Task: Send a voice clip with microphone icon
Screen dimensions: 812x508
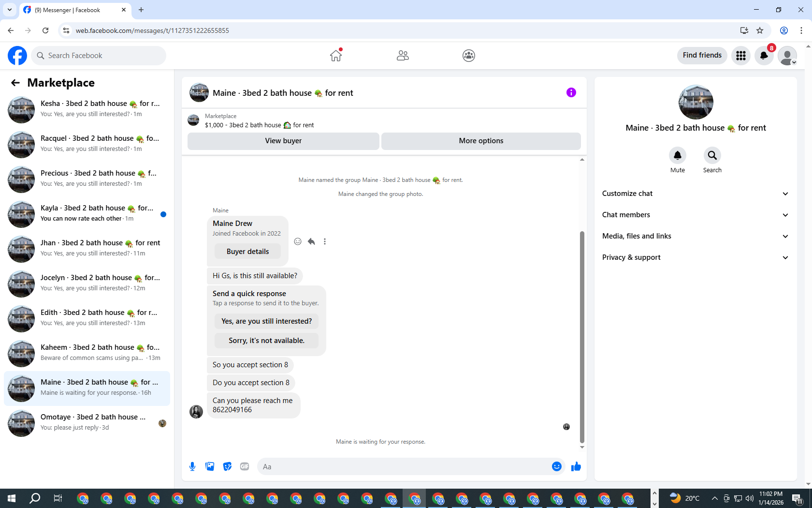Action: 192,466
